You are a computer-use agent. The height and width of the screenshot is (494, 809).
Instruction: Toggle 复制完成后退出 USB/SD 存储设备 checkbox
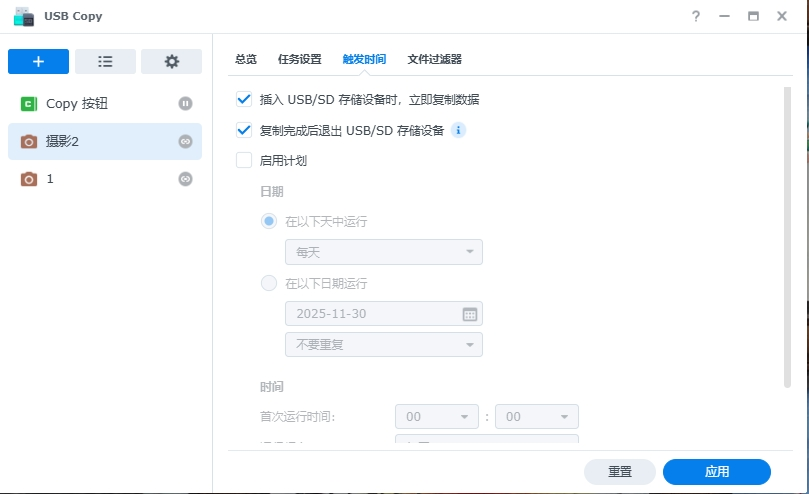[243, 130]
